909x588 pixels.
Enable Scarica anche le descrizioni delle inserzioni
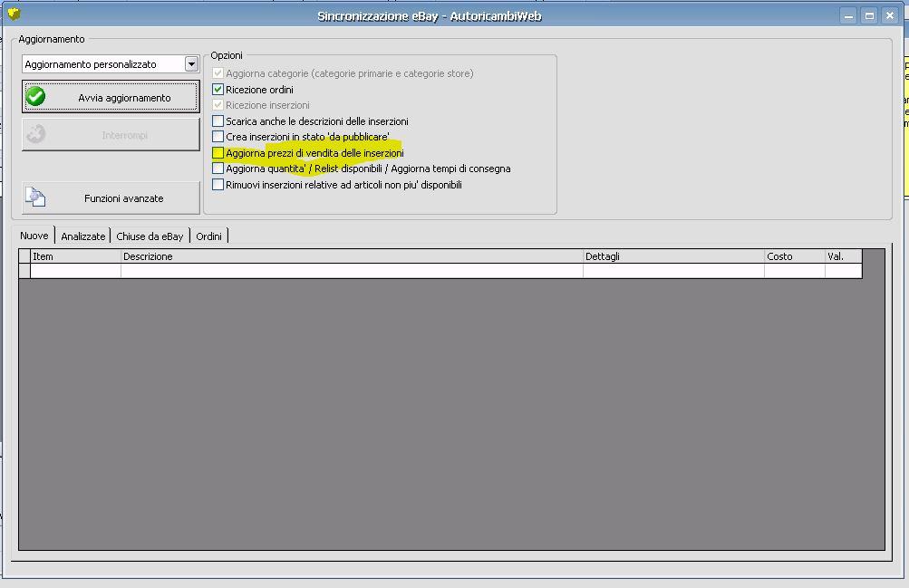click(218, 121)
